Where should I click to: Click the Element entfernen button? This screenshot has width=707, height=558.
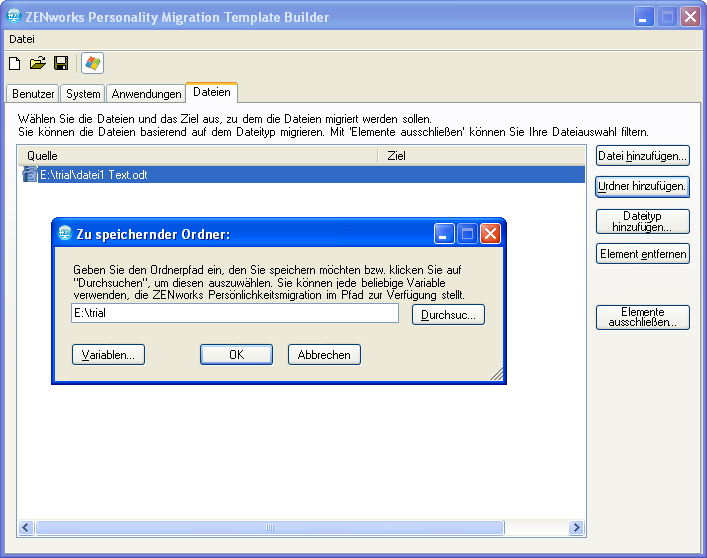[x=643, y=254]
